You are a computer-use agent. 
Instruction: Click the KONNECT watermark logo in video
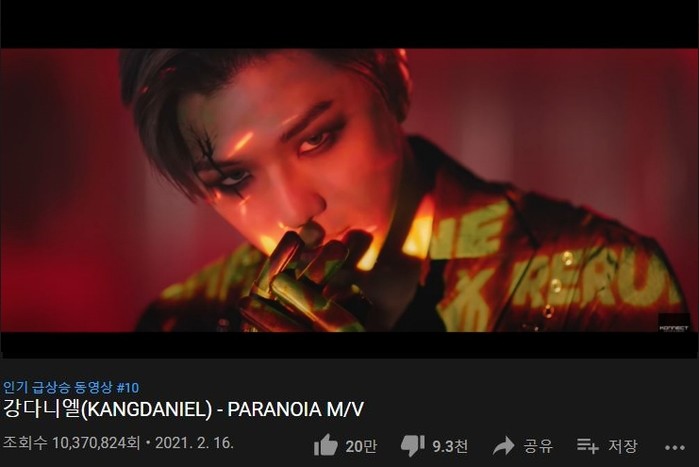pos(674,322)
